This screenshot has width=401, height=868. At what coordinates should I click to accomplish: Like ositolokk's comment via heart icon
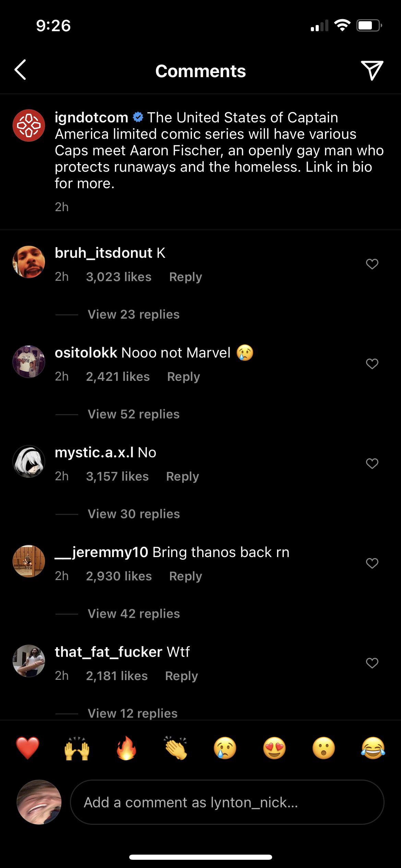372,364
